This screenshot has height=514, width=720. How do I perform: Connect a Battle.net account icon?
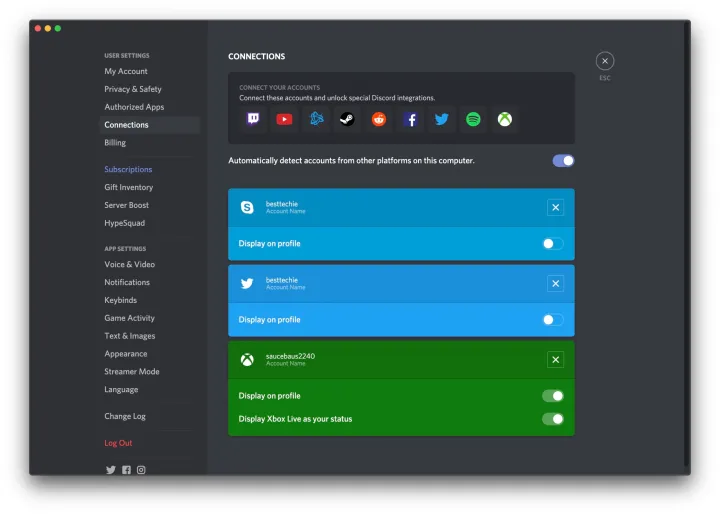316,119
